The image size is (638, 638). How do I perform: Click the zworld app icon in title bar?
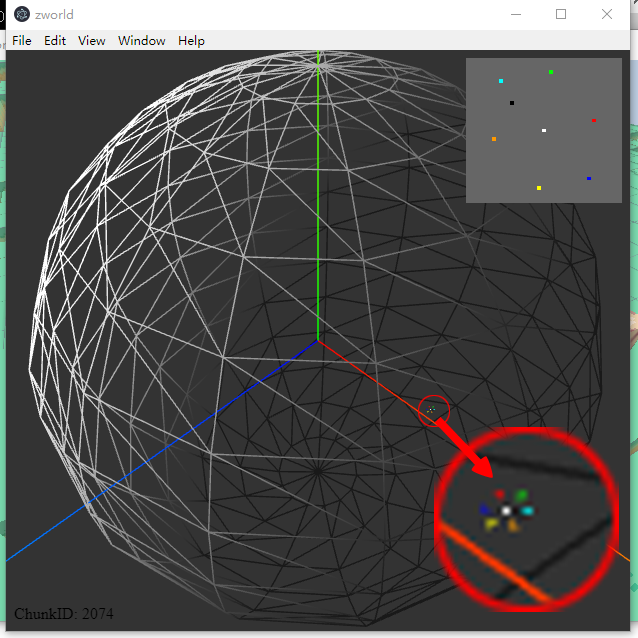[x=22, y=14]
